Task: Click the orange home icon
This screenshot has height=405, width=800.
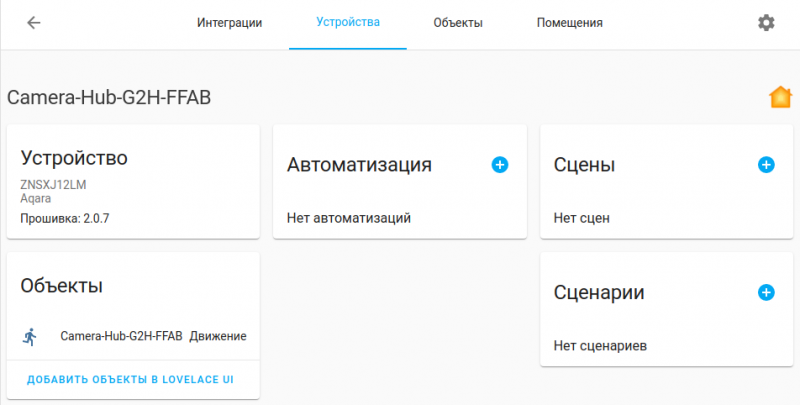Action: click(x=780, y=97)
